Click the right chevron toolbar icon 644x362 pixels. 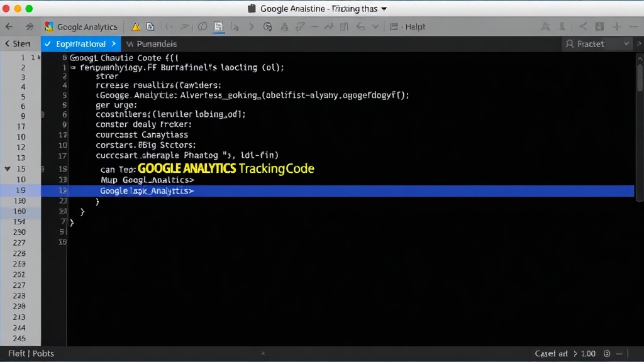[x=252, y=26]
